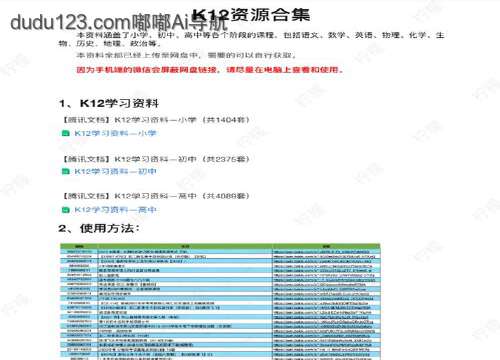Viewport: 500px width, 360px height.
Task: Click the 腾讯文档 高中 (共4088套) caption line
Action: click(x=156, y=196)
